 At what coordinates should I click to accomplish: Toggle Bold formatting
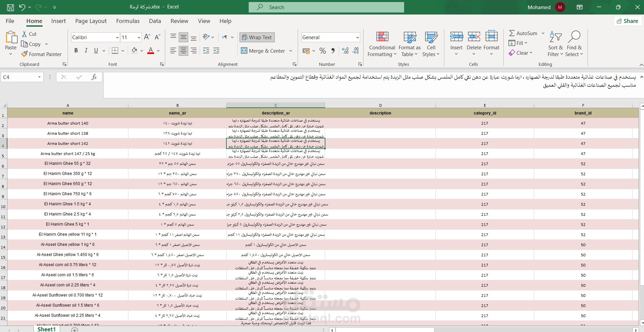76,51
